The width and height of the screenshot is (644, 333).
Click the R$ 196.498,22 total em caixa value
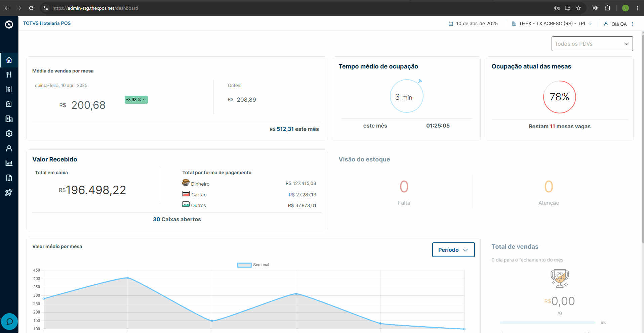[92, 190]
